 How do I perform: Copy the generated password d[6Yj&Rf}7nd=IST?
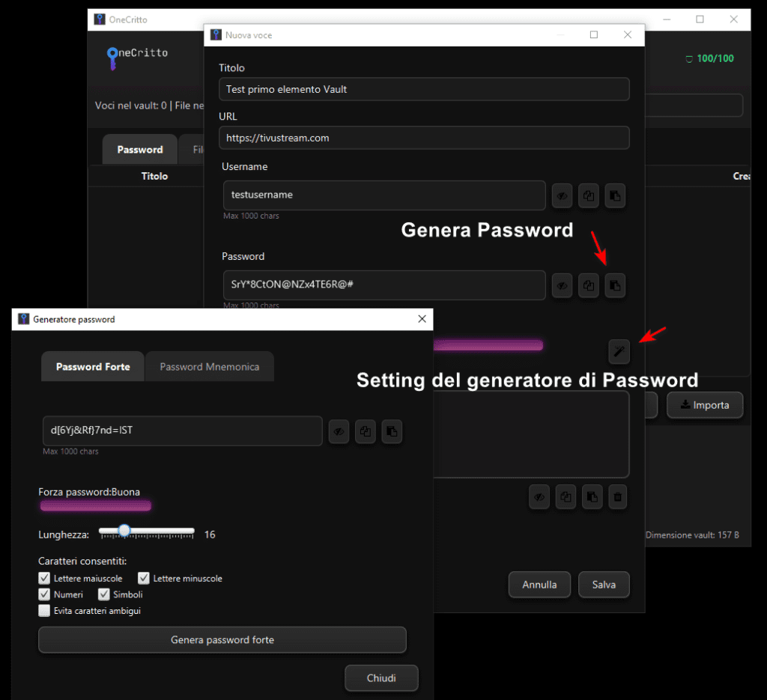366,432
